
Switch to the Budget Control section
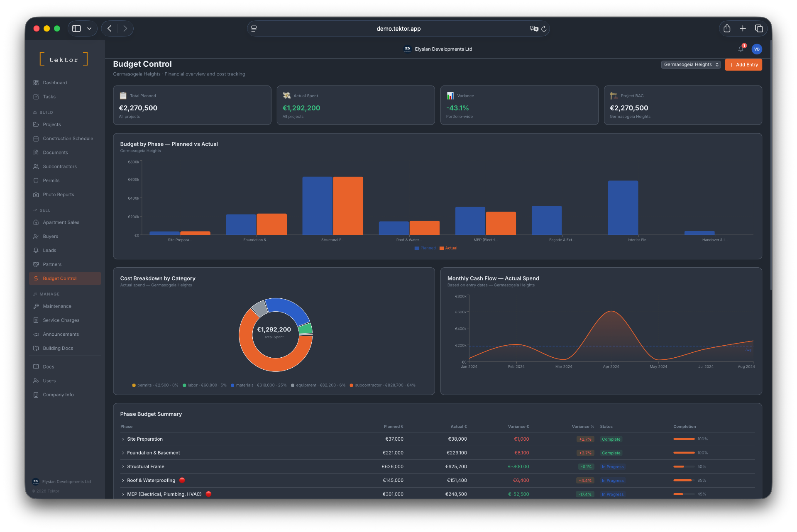(x=59, y=278)
